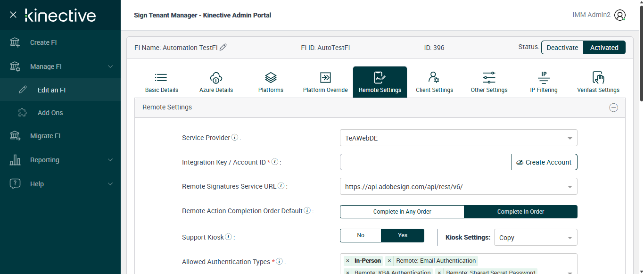Open the Service Provider dropdown
The height and width of the screenshot is (274, 644).
point(458,138)
